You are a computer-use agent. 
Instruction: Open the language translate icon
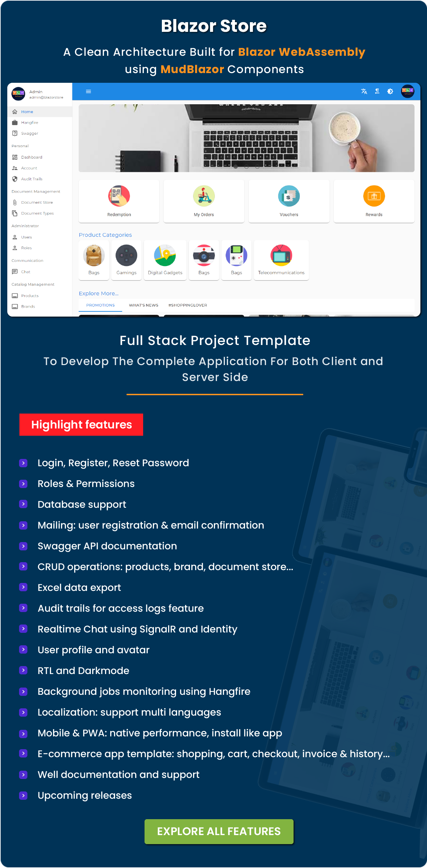[x=364, y=91]
